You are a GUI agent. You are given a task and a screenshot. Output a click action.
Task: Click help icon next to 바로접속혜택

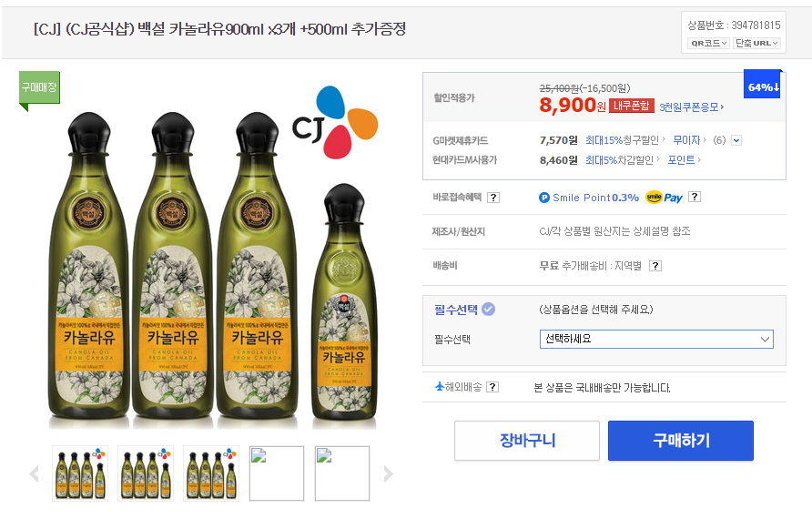493,198
